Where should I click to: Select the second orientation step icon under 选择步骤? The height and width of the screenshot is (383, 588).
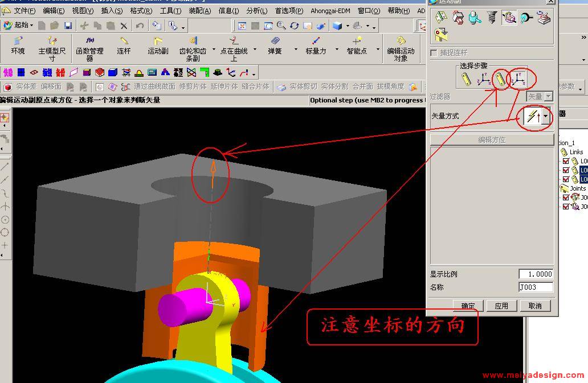click(x=518, y=79)
